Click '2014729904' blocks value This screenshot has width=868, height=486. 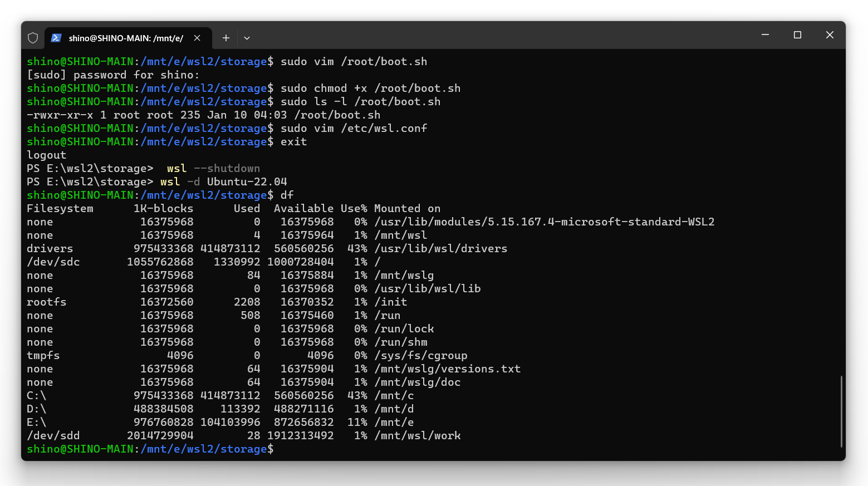pyautogui.click(x=160, y=436)
